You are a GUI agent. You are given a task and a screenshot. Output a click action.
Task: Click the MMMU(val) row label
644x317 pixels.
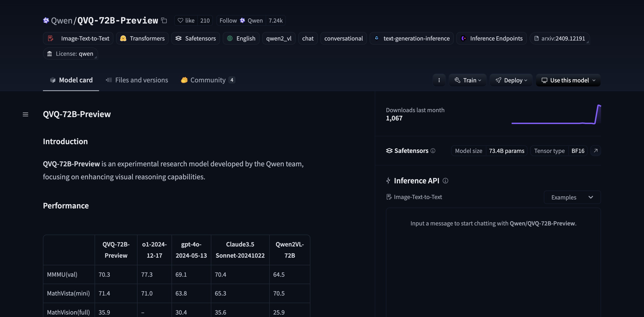point(62,274)
